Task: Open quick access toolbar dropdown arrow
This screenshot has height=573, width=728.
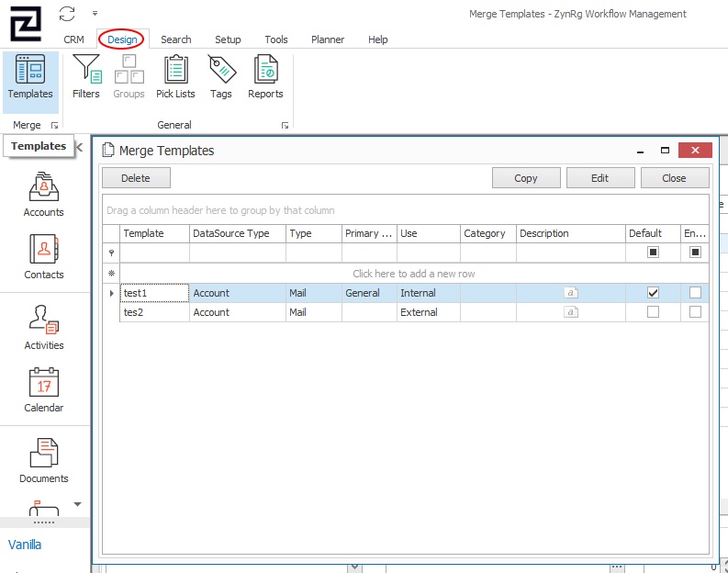Action: coord(95,14)
